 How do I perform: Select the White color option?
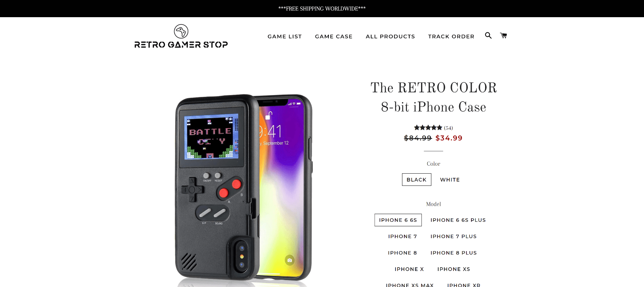450,180
